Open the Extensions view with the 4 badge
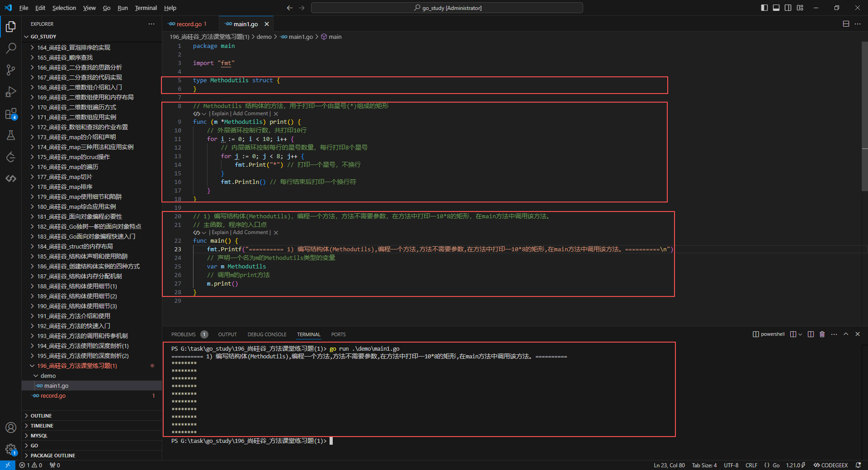The width and height of the screenshot is (868, 470). 11,113
